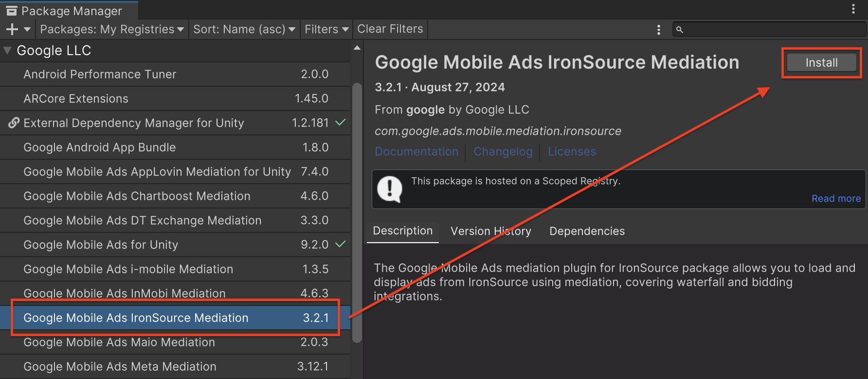
Task: Click the installed checkmark for Google Mobile Ads for Unity
Action: [341, 244]
